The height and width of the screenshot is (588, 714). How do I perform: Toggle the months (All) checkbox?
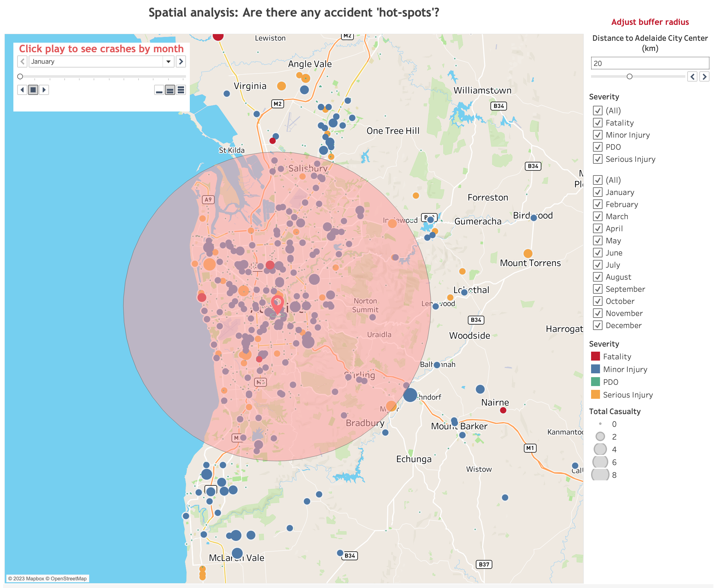pos(597,180)
